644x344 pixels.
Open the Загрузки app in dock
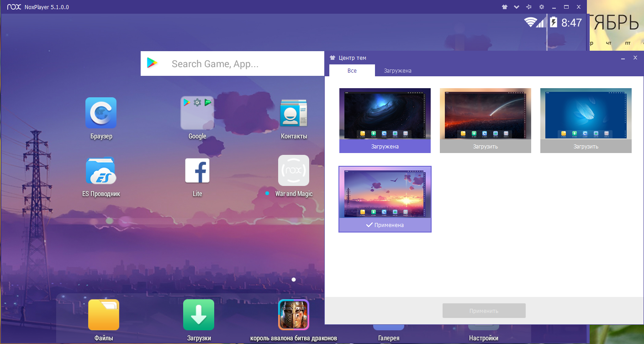199,315
